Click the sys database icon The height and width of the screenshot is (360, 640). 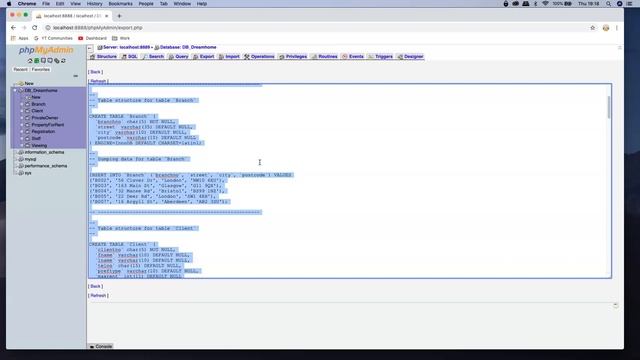click(x=21, y=173)
